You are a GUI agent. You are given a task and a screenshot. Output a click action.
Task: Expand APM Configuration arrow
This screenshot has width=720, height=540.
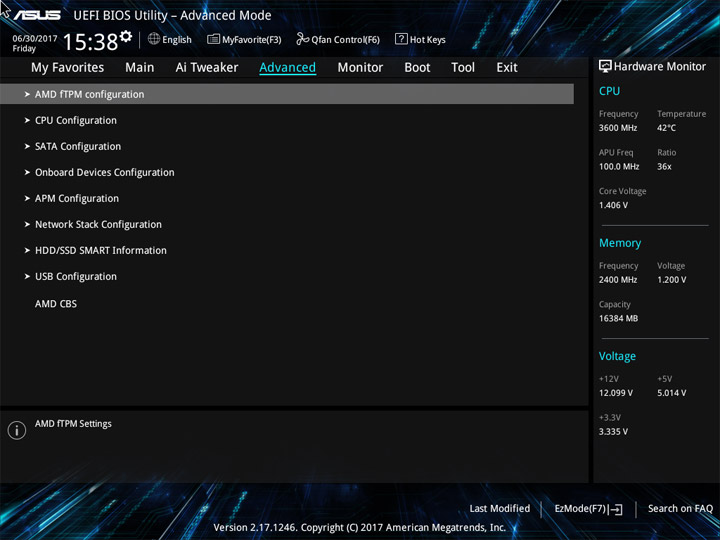click(x=27, y=198)
